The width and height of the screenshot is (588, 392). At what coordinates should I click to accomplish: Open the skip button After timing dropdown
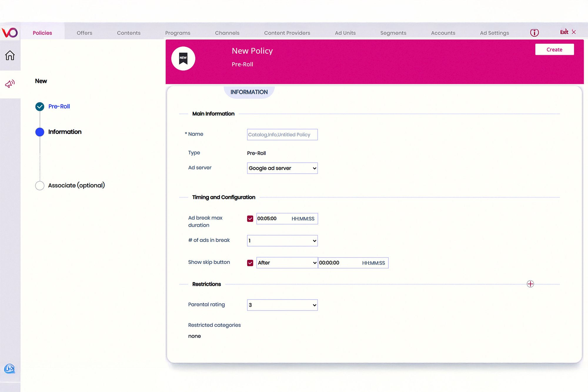(287, 263)
